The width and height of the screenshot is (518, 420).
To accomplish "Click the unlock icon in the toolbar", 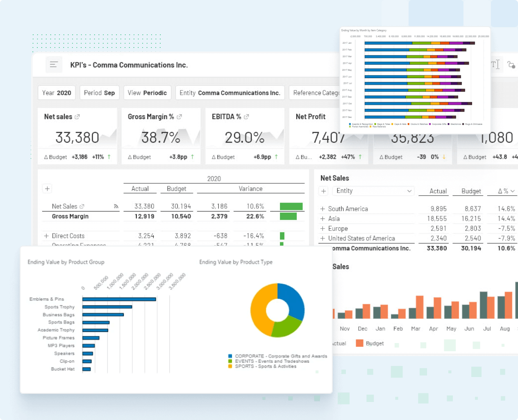I will click(x=511, y=64).
